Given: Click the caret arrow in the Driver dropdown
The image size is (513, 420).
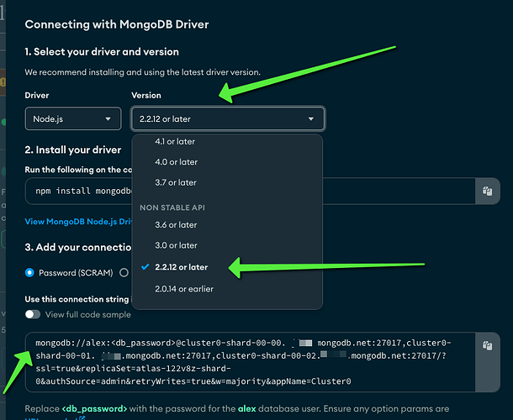Looking at the screenshot, I should [108, 119].
